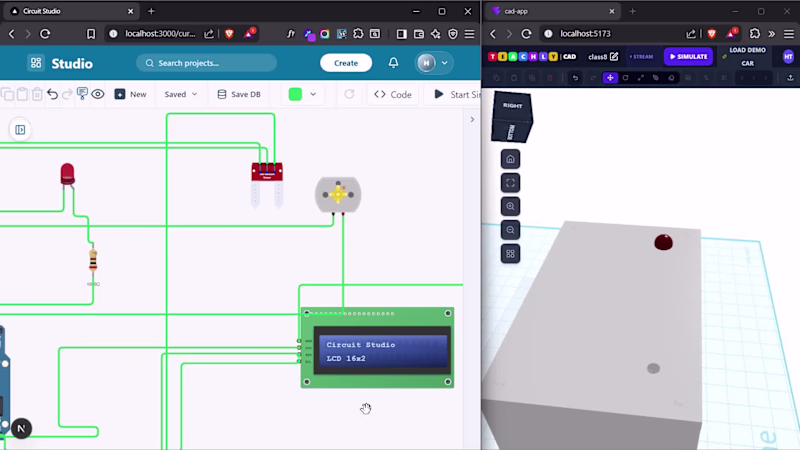Click the Save DB button
Image resolution: width=800 pixels, height=450 pixels.
click(239, 94)
